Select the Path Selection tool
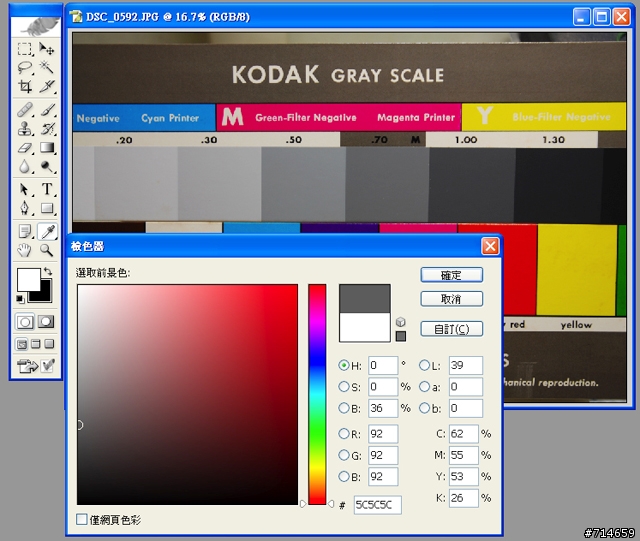 point(25,189)
